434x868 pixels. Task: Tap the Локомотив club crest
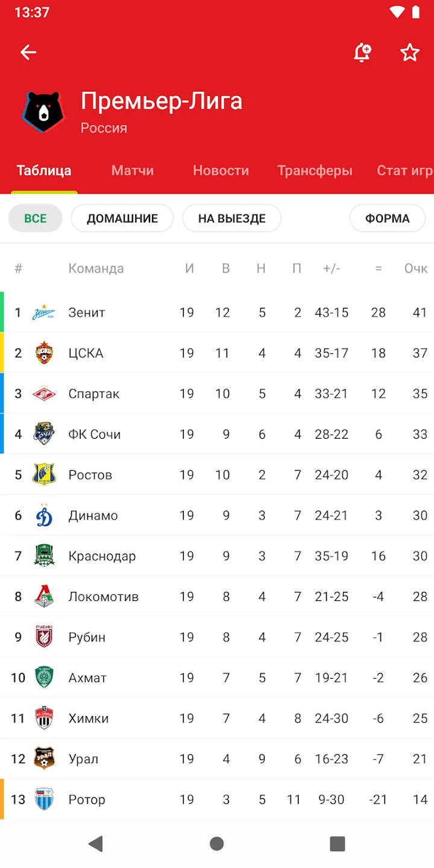[x=43, y=597]
